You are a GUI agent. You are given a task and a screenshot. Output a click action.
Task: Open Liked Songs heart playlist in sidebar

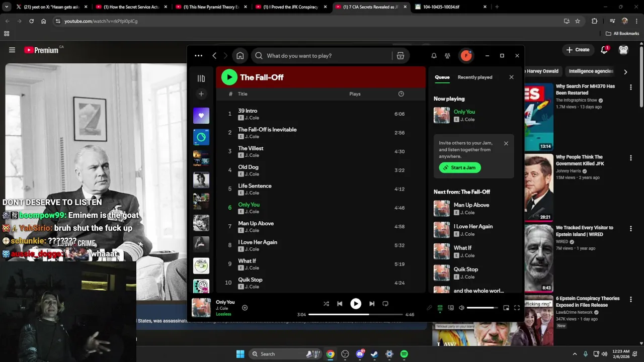pyautogui.click(x=201, y=116)
